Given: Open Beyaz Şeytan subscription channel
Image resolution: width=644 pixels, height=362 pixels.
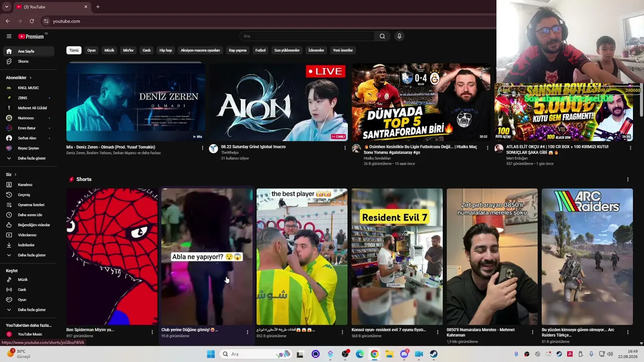Looking at the screenshot, I should (29, 148).
